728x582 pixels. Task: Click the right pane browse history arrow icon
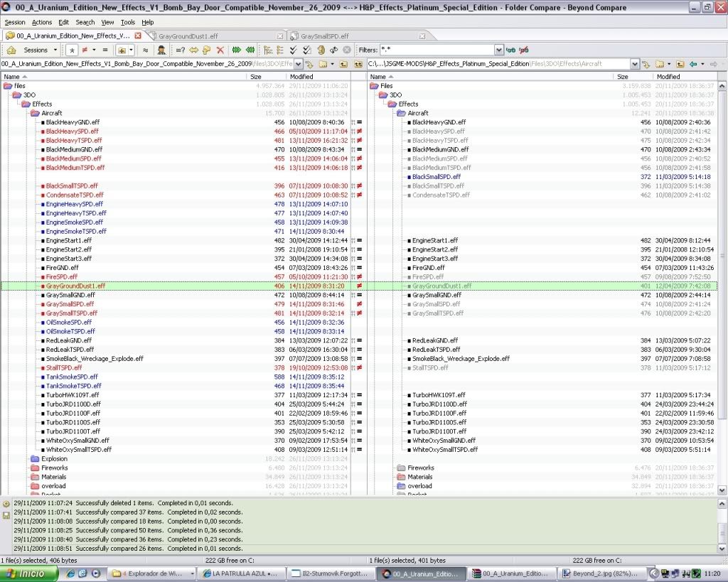click(x=646, y=64)
